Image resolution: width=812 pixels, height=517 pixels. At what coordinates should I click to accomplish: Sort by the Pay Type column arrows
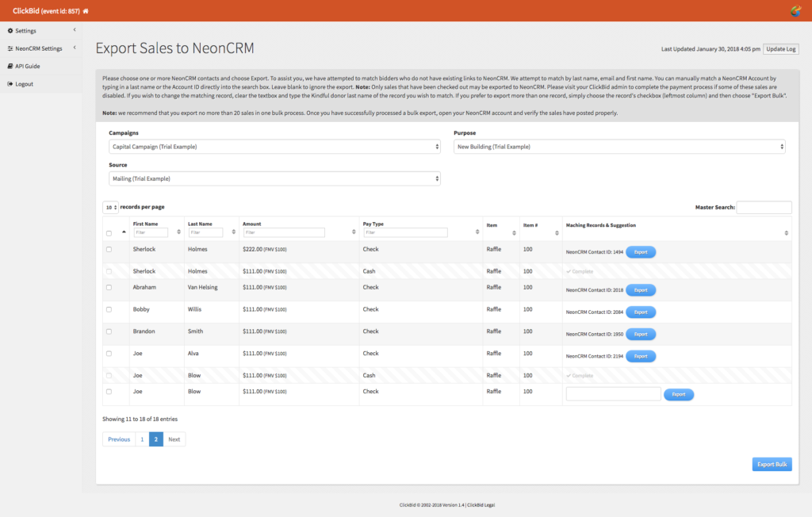click(477, 232)
